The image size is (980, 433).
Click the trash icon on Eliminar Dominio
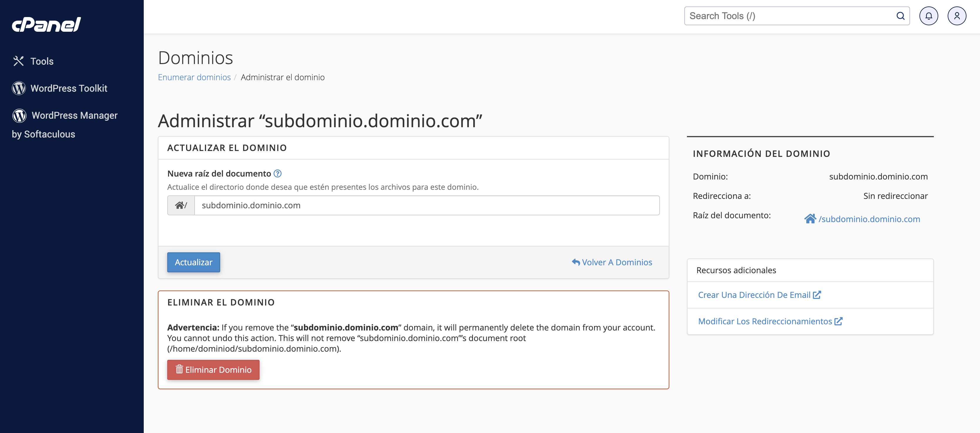tap(179, 370)
